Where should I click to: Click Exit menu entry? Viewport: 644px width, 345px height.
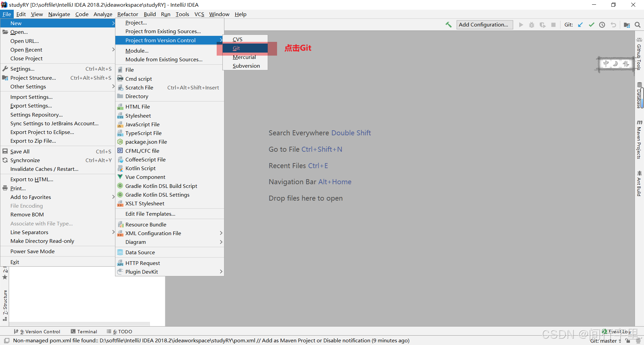pyautogui.click(x=58, y=262)
